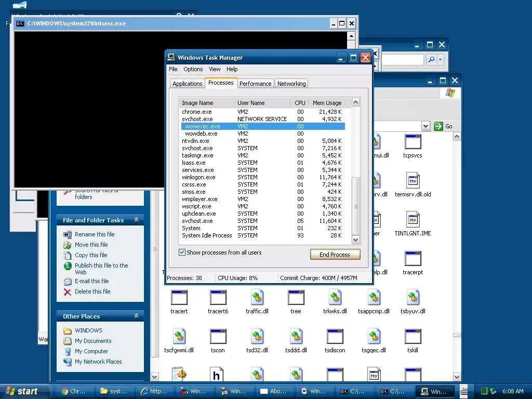Image resolution: width=532 pixels, height=399 pixels.
Task: Select the traffic.dll file icon
Action: click(x=257, y=298)
